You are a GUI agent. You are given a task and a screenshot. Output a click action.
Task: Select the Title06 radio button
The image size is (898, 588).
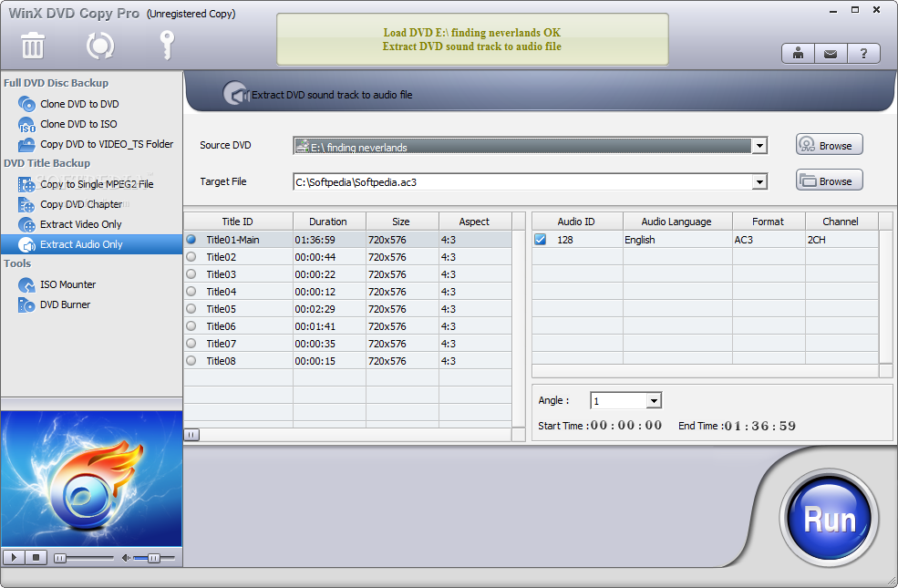(191, 325)
